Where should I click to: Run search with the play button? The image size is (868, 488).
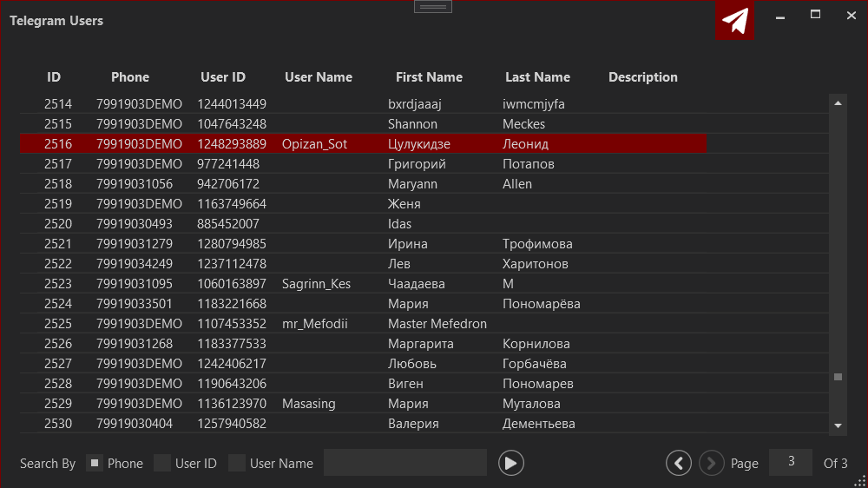point(510,463)
